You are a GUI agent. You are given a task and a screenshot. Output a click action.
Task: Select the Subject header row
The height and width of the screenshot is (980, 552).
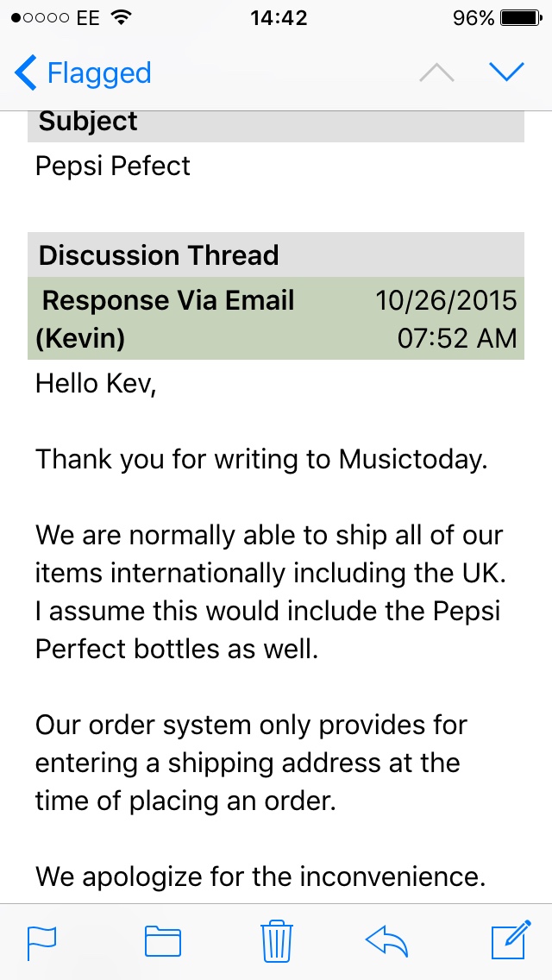(276, 123)
